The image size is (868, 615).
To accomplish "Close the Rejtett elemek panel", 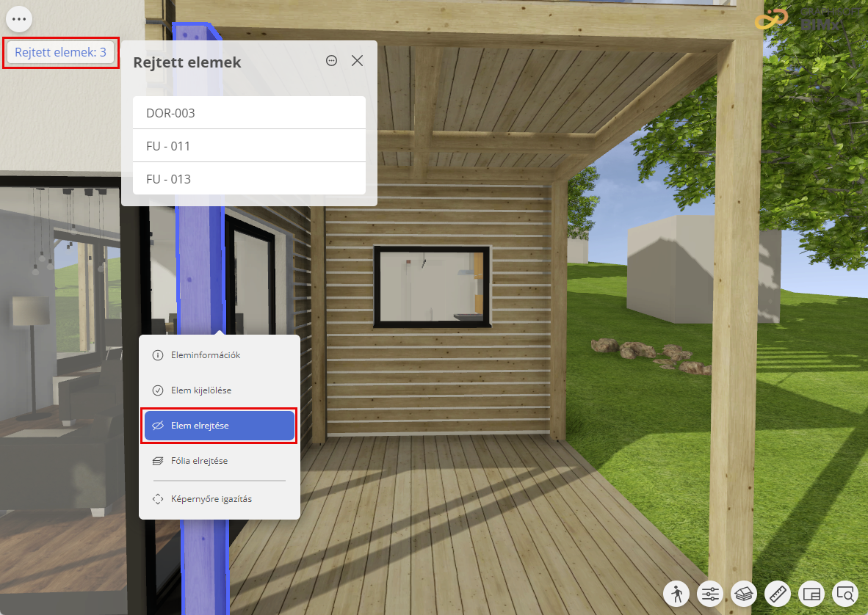I will (x=357, y=61).
